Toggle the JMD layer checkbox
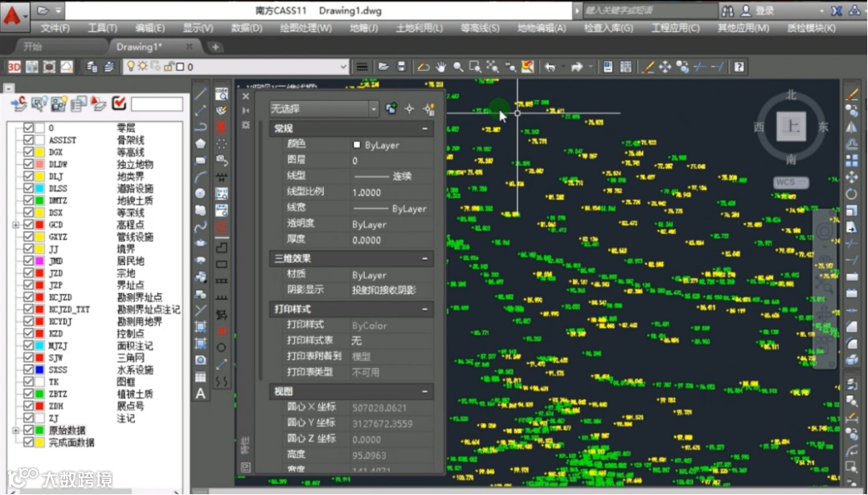The height and width of the screenshot is (495, 868). [x=28, y=261]
